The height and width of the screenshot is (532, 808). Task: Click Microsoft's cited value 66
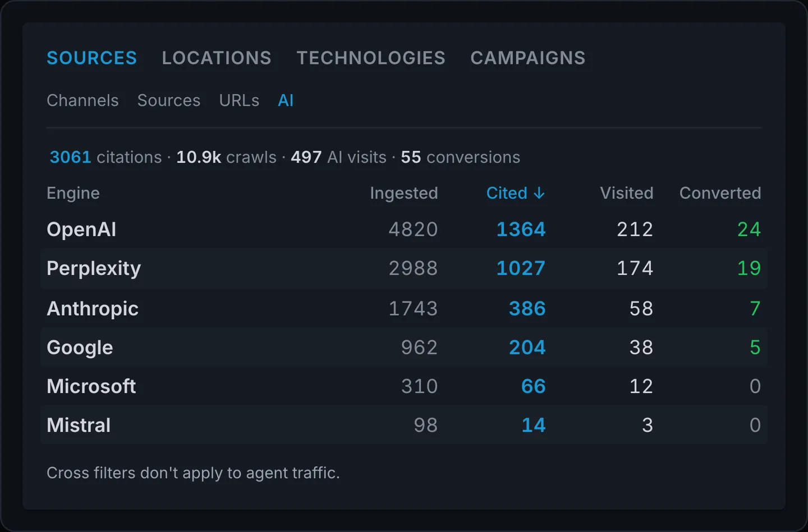point(533,386)
